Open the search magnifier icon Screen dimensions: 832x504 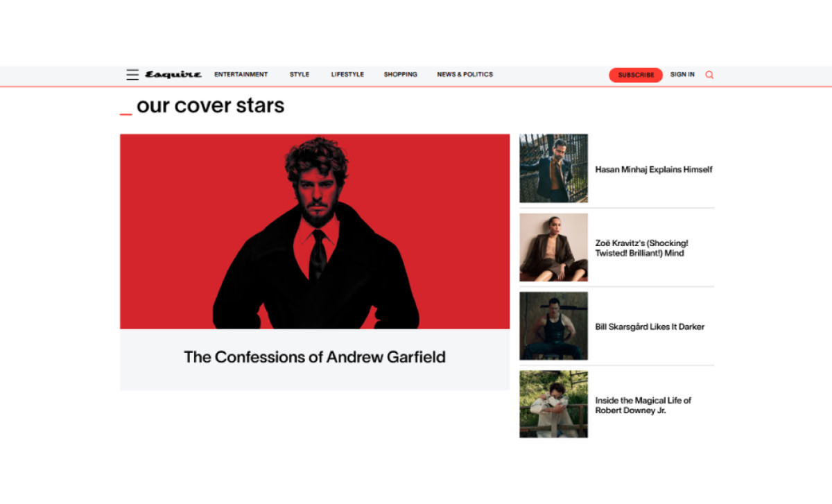click(x=709, y=75)
